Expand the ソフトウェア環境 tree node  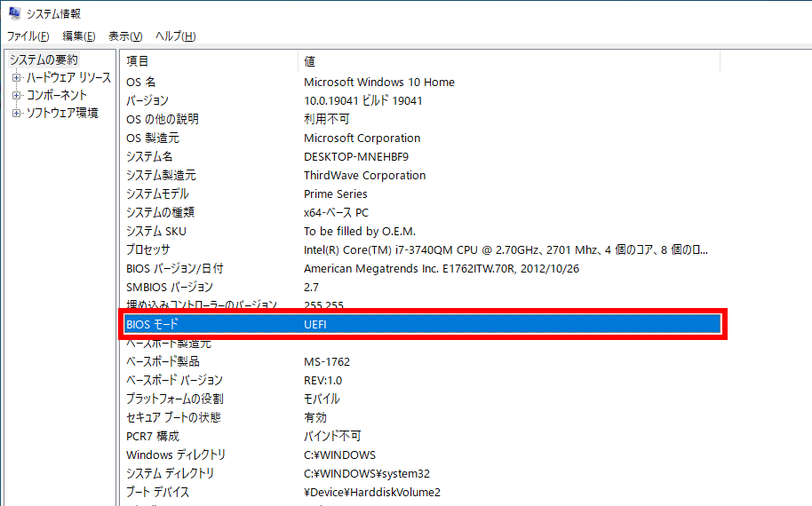point(16,114)
